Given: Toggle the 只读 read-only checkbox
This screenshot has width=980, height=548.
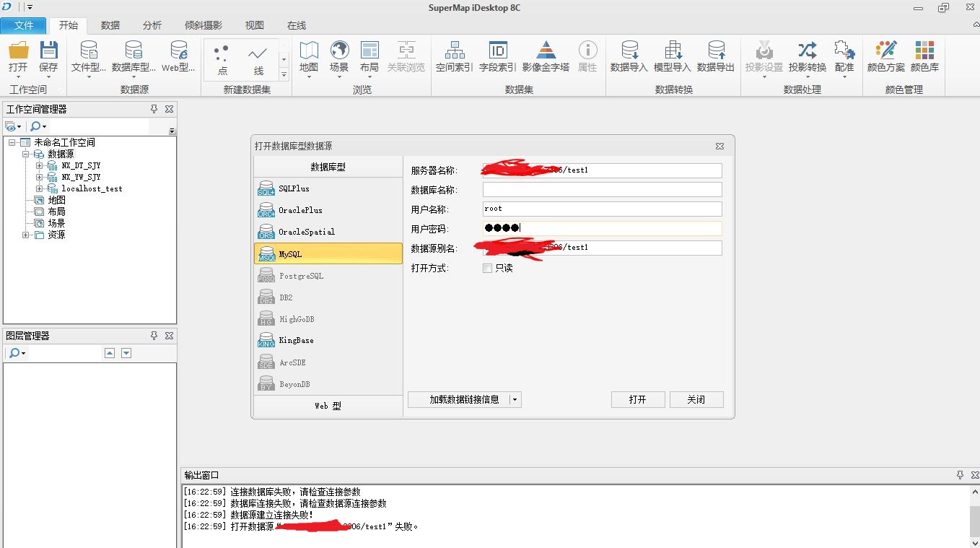Looking at the screenshot, I should pos(487,268).
